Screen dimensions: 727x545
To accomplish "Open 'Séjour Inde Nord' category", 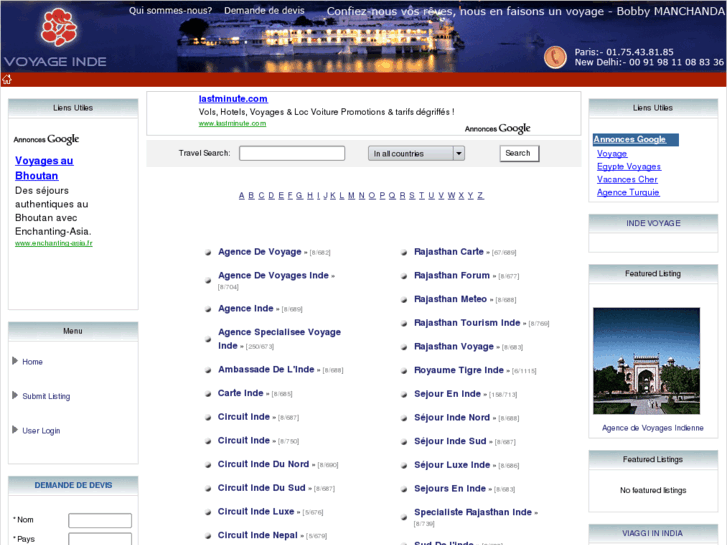I will click(x=452, y=417).
